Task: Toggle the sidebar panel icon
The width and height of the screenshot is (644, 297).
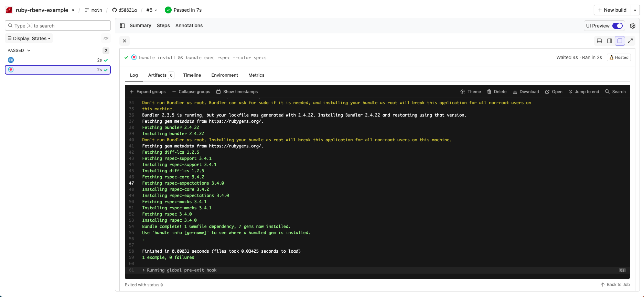Action: pos(122,26)
